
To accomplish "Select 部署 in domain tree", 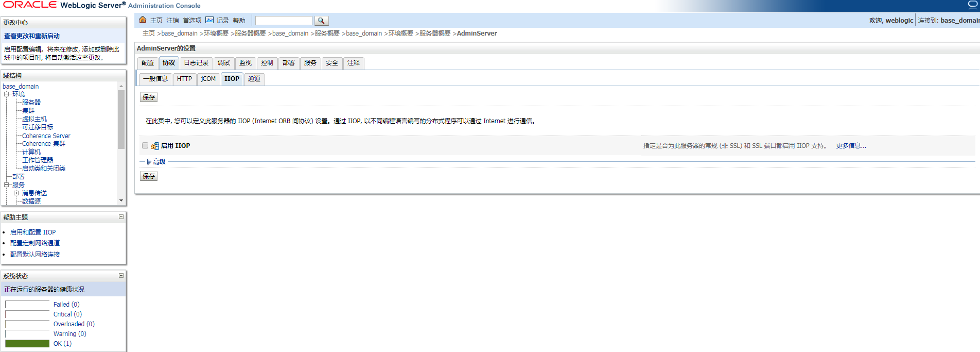I will tap(19, 176).
